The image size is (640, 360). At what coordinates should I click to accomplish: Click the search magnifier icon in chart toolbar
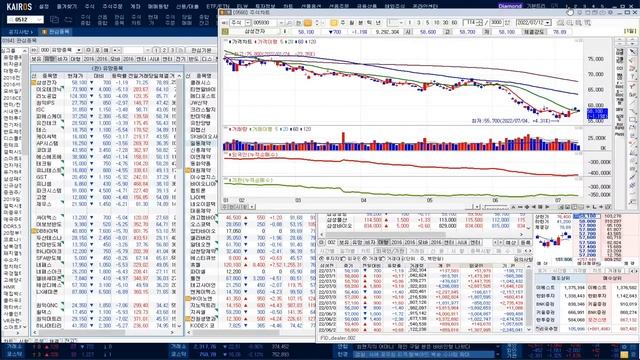289,23
